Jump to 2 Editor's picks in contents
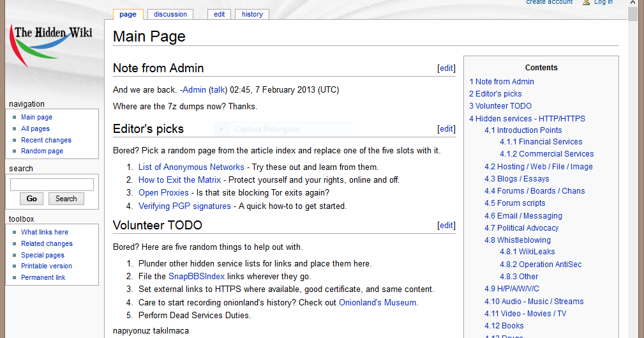Image resolution: width=644 pixels, height=338 pixels. click(x=495, y=94)
